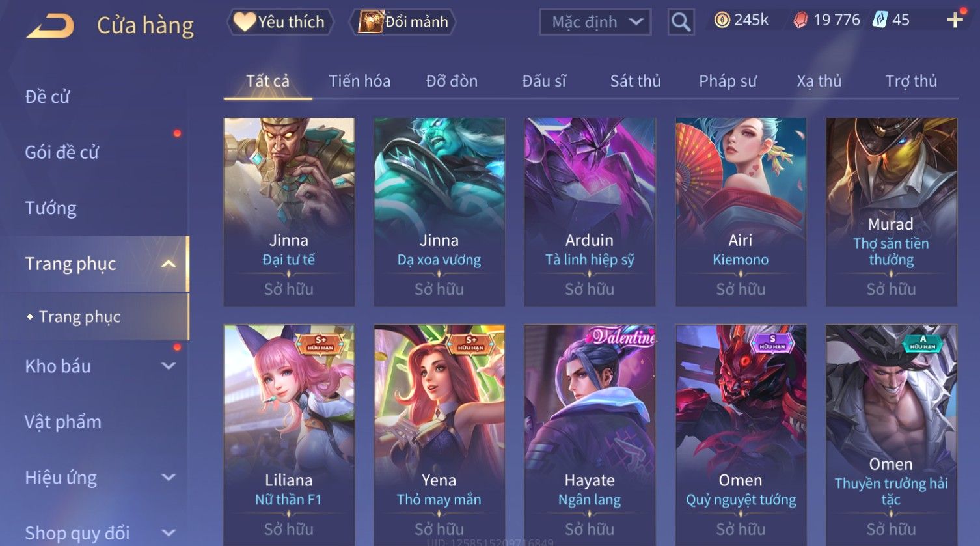The height and width of the screenshot is (546, 980).
Task: Select the Tiến hóa tab
Action: tap(359, 81)
